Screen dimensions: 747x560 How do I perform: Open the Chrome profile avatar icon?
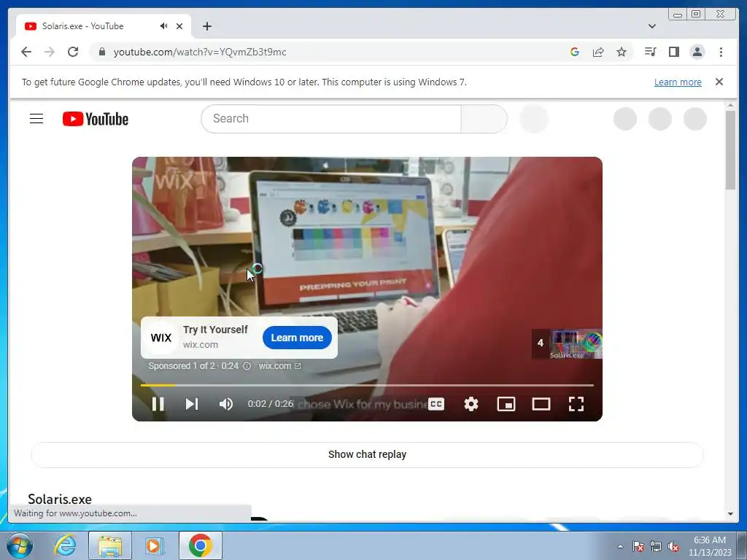(x=697, y=52)
